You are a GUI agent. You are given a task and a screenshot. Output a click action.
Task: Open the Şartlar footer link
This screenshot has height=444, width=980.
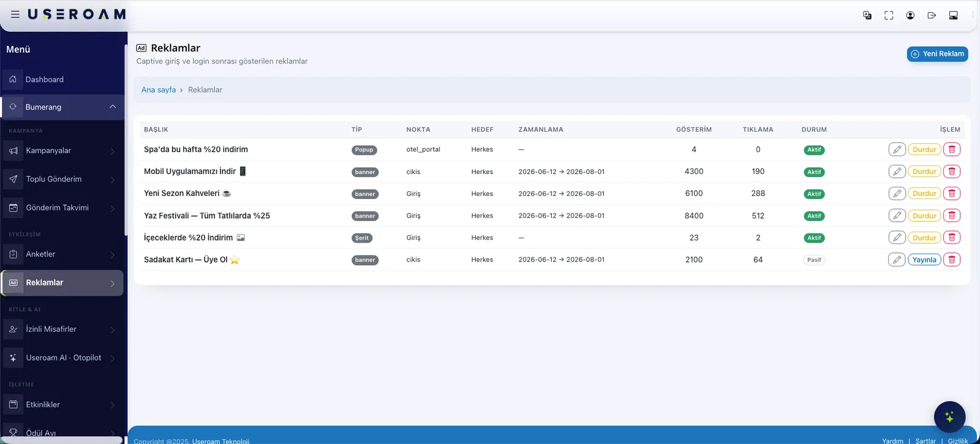925,440
